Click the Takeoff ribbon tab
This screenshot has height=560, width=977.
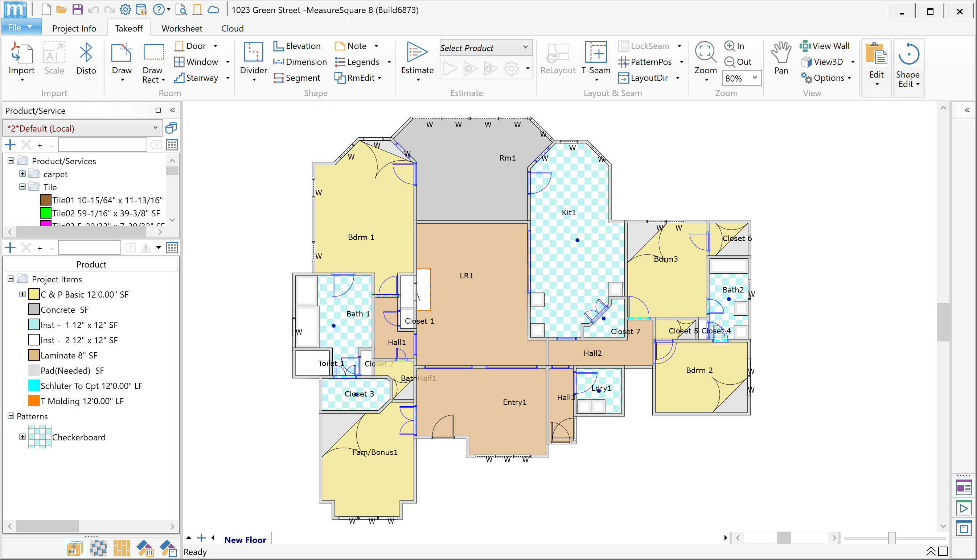click(127, 28)
